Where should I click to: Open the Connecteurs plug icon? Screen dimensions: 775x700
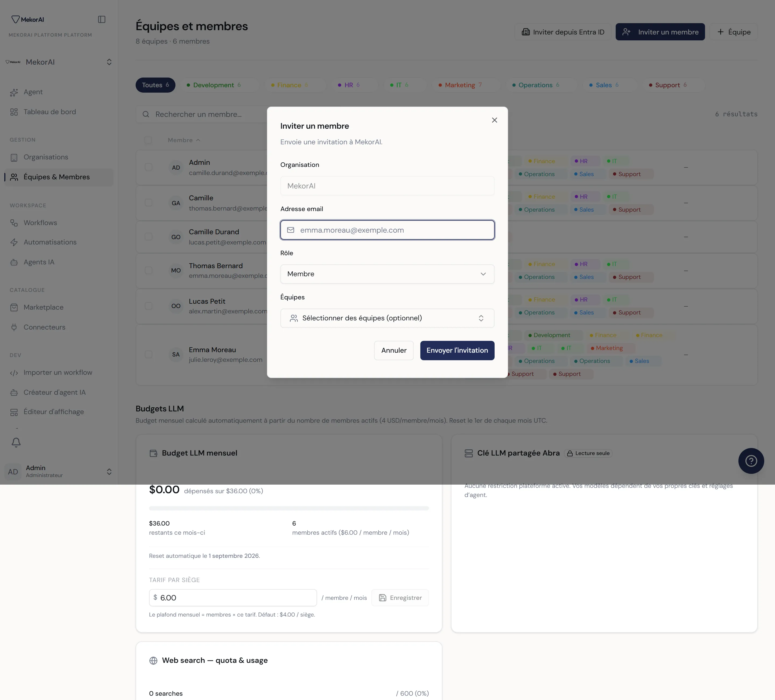[14, 327]
